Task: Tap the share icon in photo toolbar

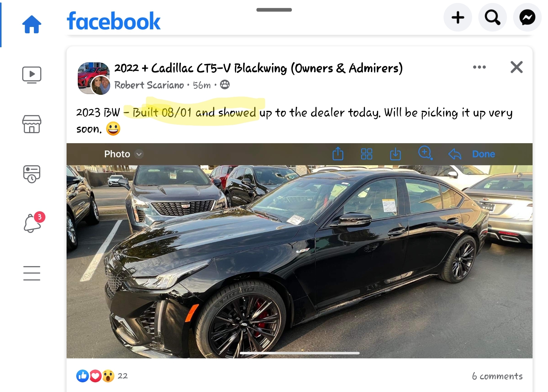Action: (x=338, y=154)
